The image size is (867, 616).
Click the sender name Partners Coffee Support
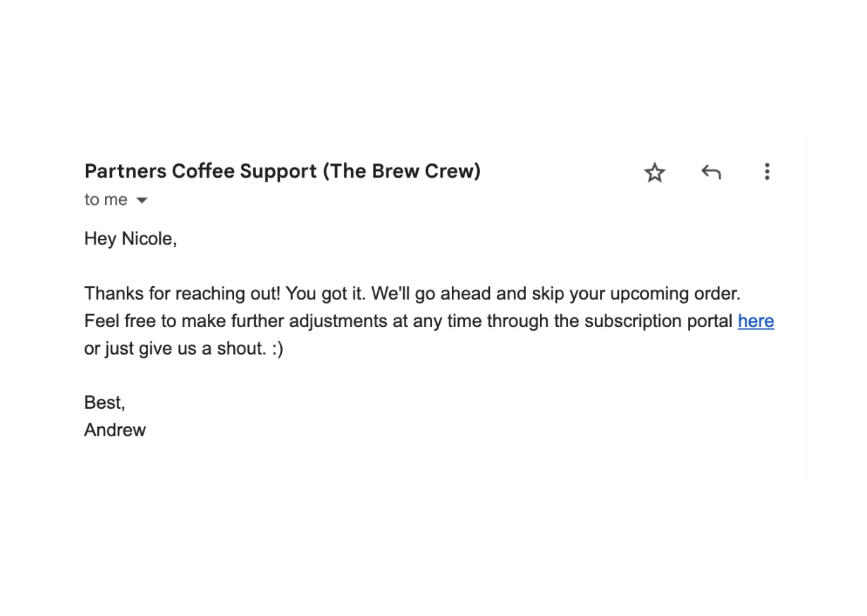(200, 171)
